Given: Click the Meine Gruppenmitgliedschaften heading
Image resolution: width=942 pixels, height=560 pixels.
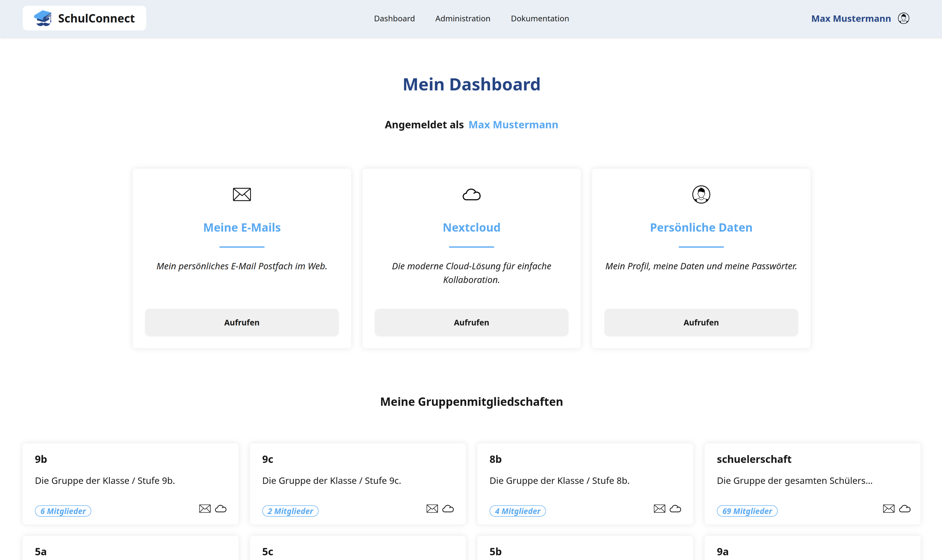Looking at the screenshot, I should click(x=472, y=402).
